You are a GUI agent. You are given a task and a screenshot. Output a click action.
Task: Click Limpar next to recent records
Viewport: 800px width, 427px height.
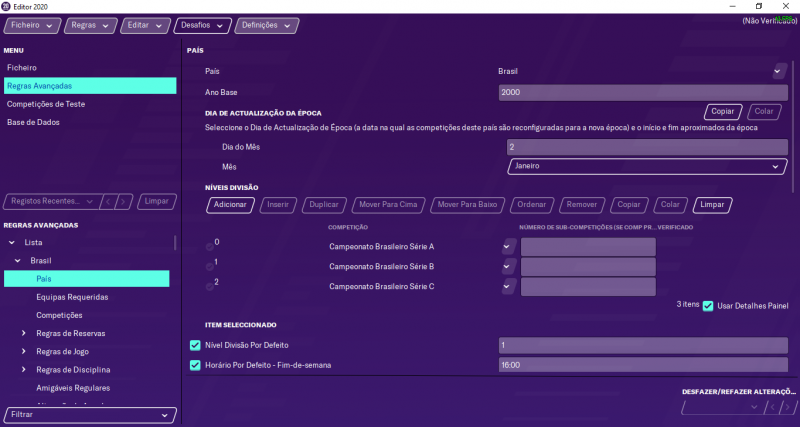[x=157, y=202]
